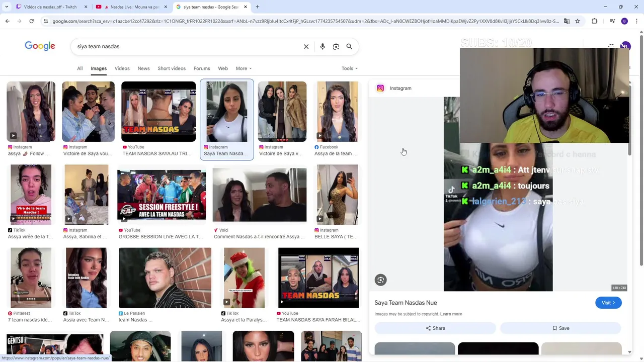Expand the More dropdown

[244, 68]
